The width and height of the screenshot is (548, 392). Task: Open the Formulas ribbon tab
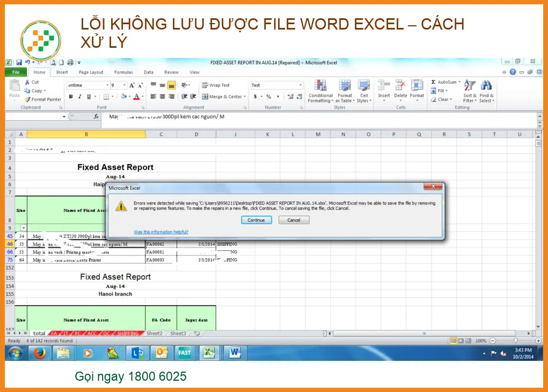123,72
